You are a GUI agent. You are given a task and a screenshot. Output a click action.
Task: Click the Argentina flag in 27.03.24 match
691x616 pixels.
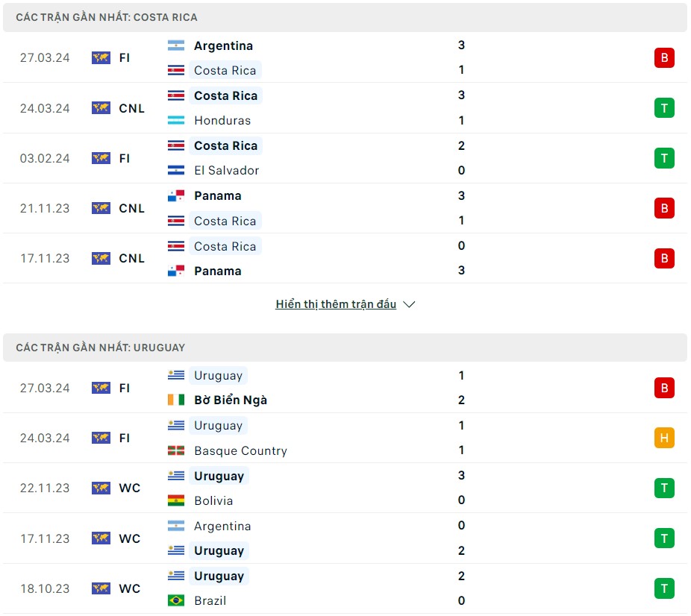pyautogui.click(x=176, y=45)
